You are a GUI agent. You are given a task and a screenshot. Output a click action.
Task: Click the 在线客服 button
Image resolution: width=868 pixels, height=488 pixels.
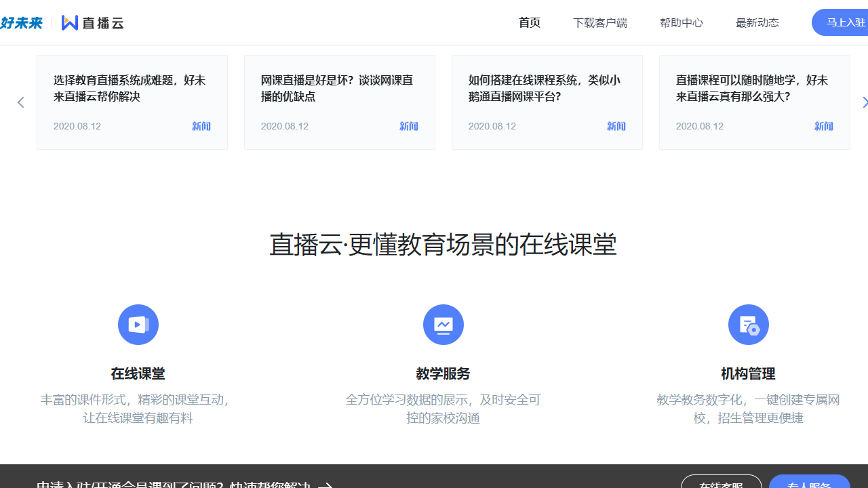(721, 483)
